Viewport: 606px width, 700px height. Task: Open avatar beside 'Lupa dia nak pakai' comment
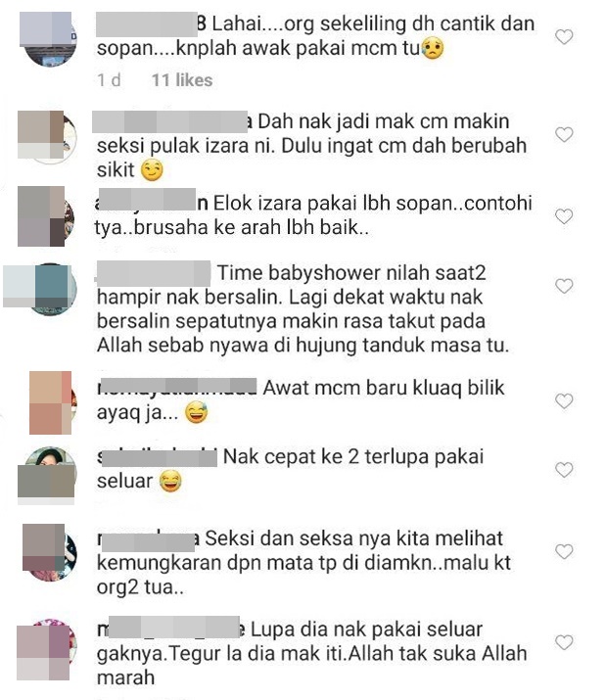point(46,650)
